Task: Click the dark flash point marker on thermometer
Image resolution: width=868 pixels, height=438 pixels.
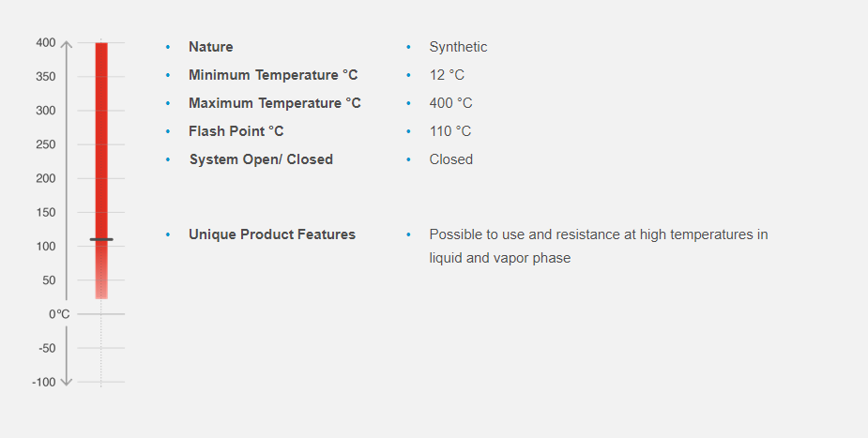Action: [101, 239]
